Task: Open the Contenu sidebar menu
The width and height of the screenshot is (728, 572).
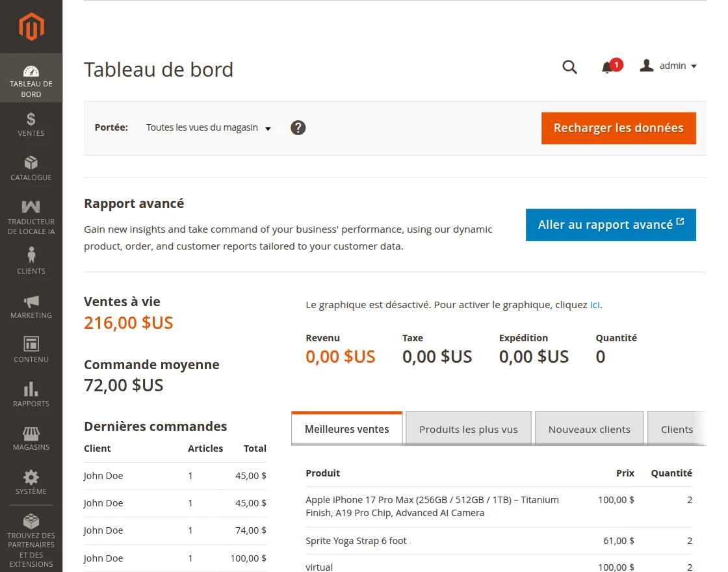Action: [x=31, y=350]
